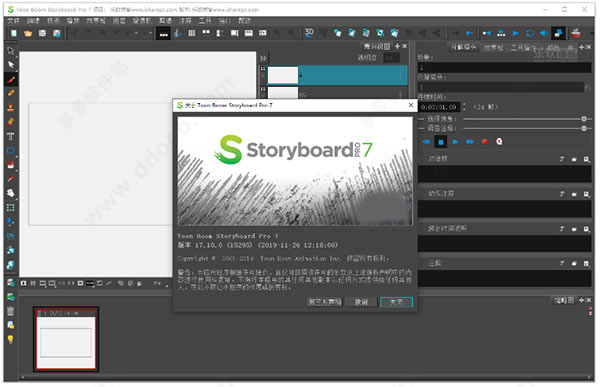Switch to the first tab in right panel
Screen dimensions: 600x387
pos(463,47)
